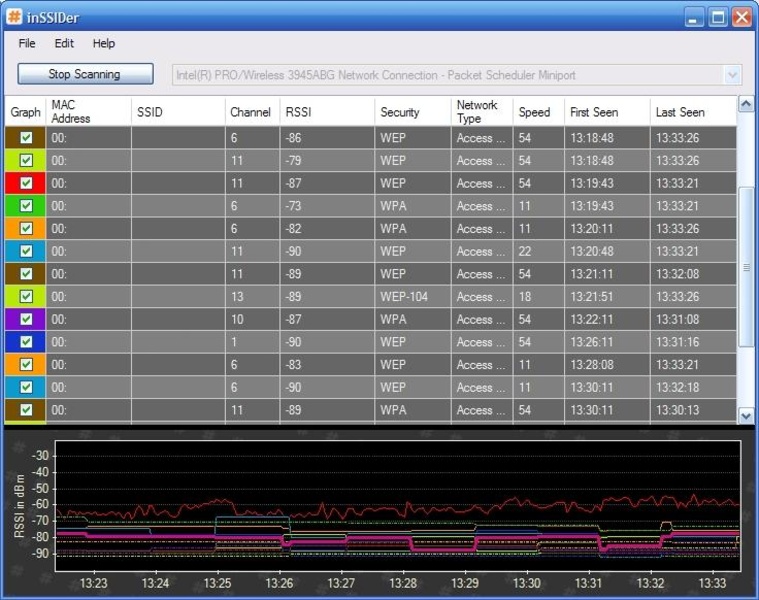Click scroll down arrow of network list
The image size is (759, 600).
[x=745, y=415]
